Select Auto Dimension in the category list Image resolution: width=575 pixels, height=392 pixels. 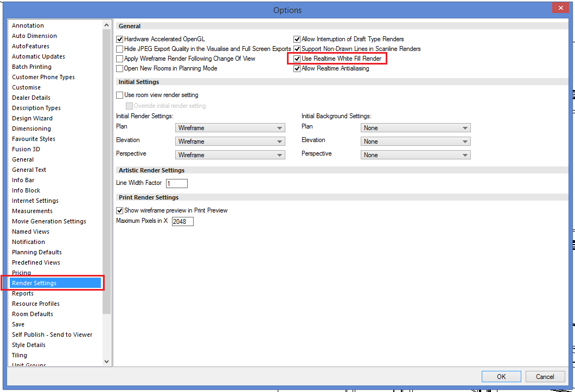34,36
